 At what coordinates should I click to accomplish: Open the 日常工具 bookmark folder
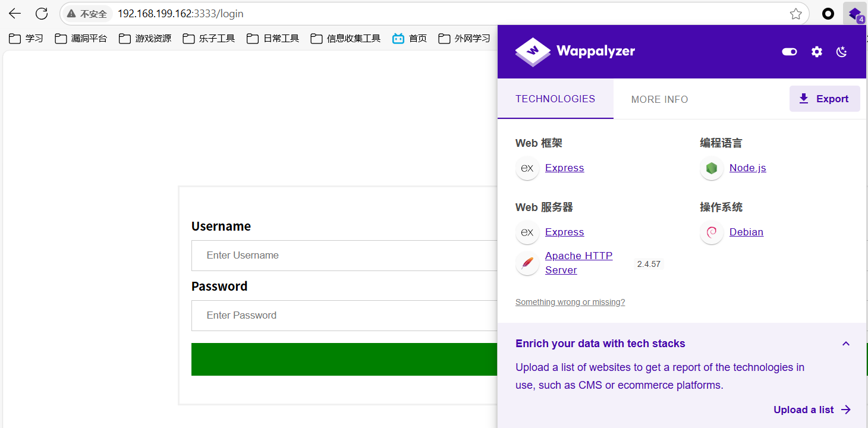(x=273, y=39)
